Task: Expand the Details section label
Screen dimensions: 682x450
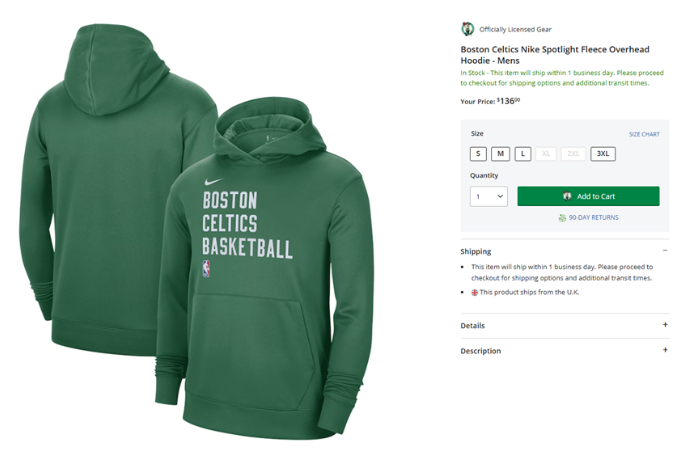Action: [x=472, y=325]
